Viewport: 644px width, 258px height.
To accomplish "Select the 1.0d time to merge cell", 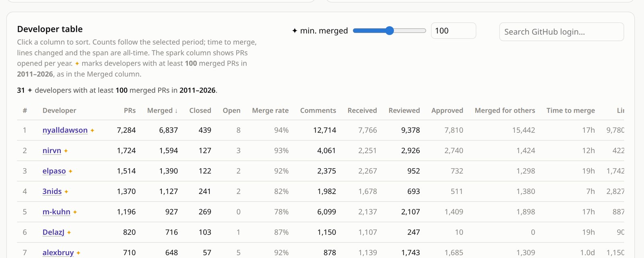I will click(587, 253).
